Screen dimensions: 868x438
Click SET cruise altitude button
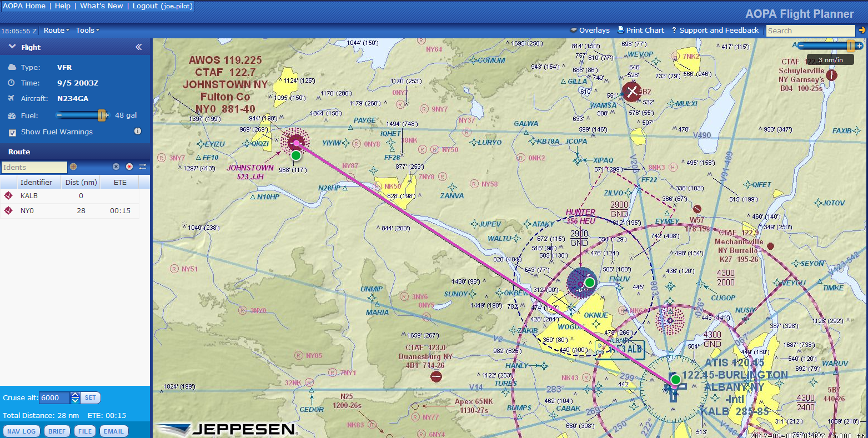91,397
